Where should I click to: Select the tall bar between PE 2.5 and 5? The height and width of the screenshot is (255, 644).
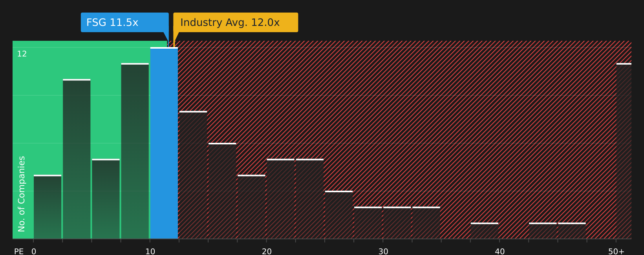[x=77, y=159]
